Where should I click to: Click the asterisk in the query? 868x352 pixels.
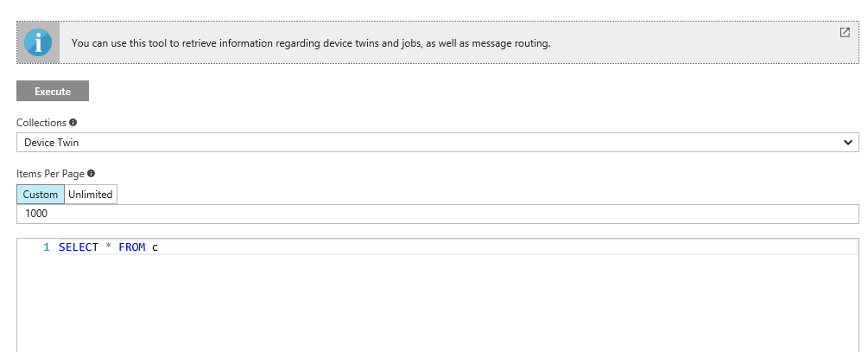(x=109, y=247)
